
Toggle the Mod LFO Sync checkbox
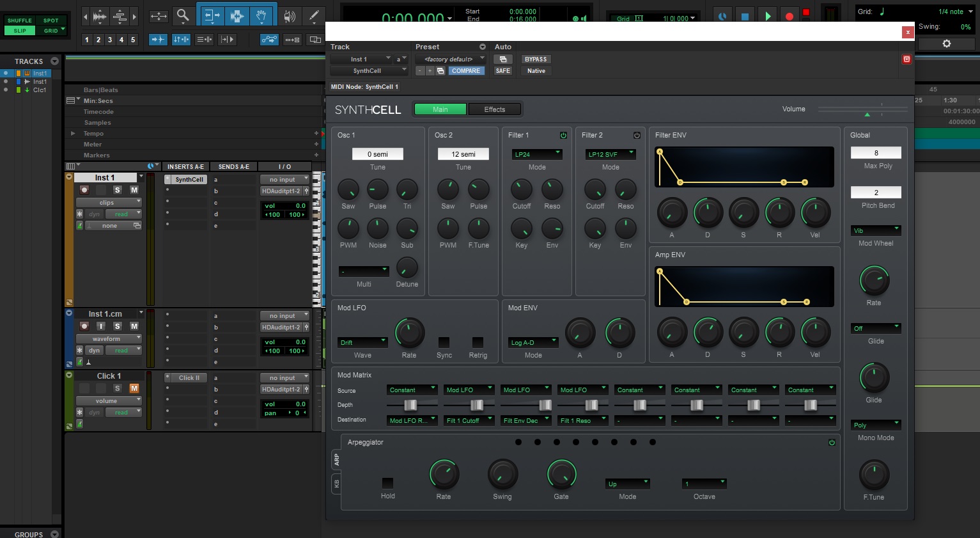444,342
